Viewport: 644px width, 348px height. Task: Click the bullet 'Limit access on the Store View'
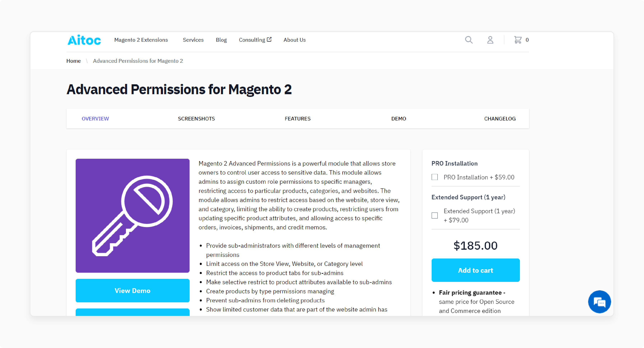(x=284, y=264)
